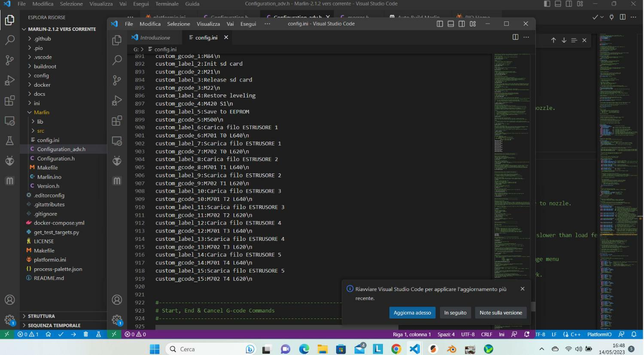Toggle primary sidebar in config.ini window title bar
Screen dimensions: 644x355
pos(440,24)
